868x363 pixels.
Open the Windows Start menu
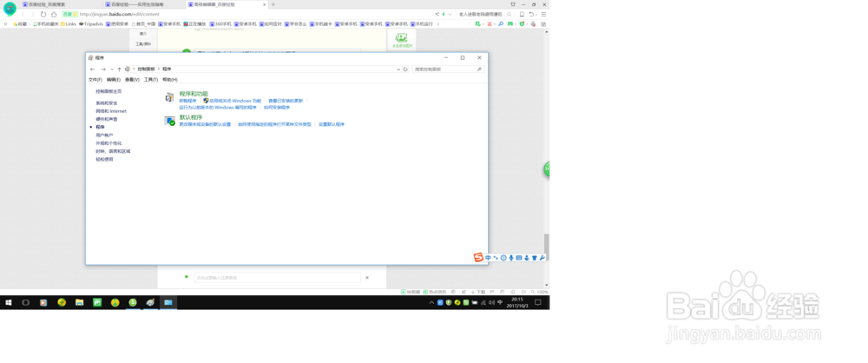coord(9,302)
